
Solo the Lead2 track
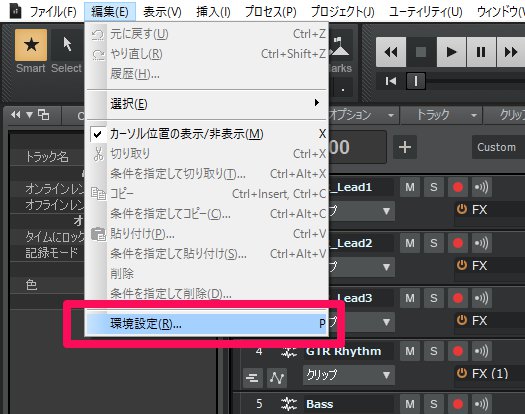[434, 243]
